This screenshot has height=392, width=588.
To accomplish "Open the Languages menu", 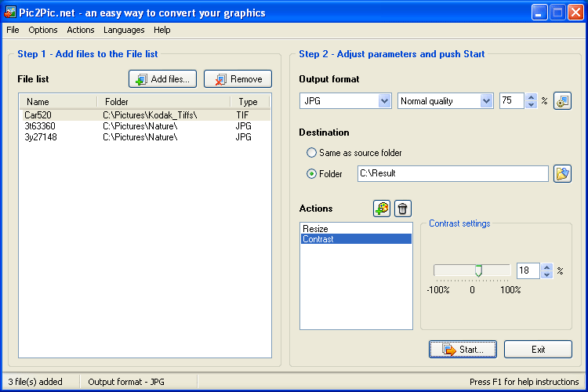I will pos(124,30).
